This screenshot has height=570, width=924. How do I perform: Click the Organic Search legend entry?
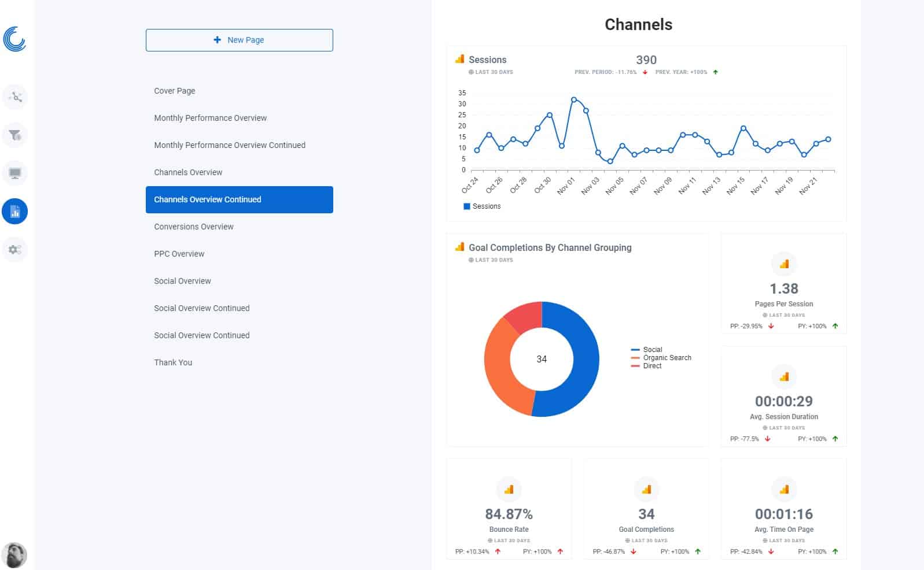(x=667, y=358)
